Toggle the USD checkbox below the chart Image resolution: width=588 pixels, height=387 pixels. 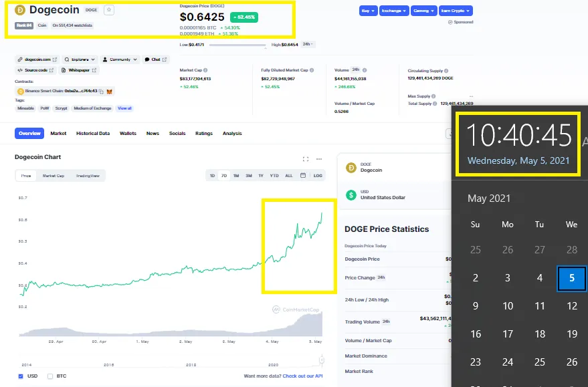coord(21,376)
